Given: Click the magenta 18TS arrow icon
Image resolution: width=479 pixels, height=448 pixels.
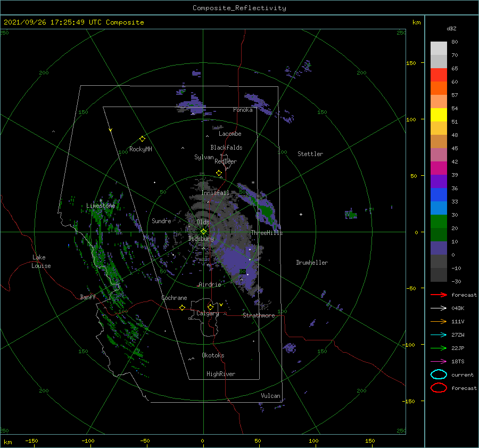Looking at the screenshot, I should pos(439,362).
